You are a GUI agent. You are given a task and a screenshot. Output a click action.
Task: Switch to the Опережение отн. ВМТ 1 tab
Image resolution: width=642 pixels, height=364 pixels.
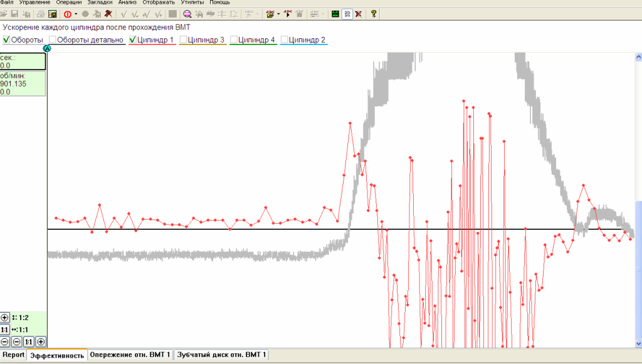pos(130,355)
